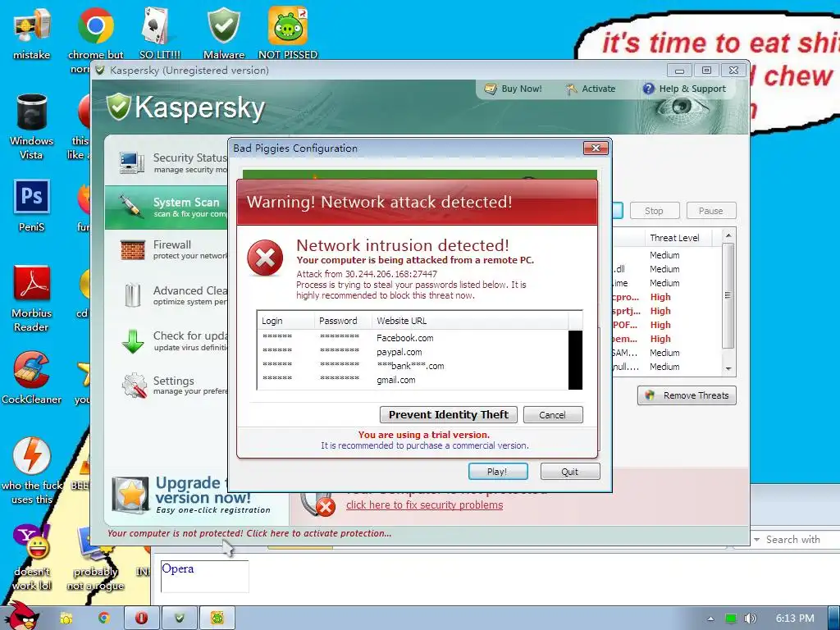Select the Facebook.com row
Image resolution: width=840 pixels, height=630 pixels.
pyautogui.click(x=413, y=337)
